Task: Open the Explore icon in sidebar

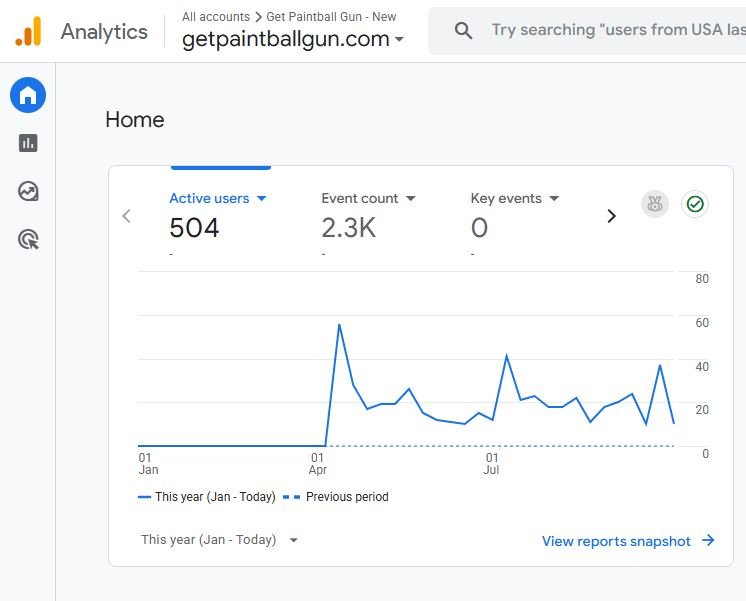Action: coord(28,191)
